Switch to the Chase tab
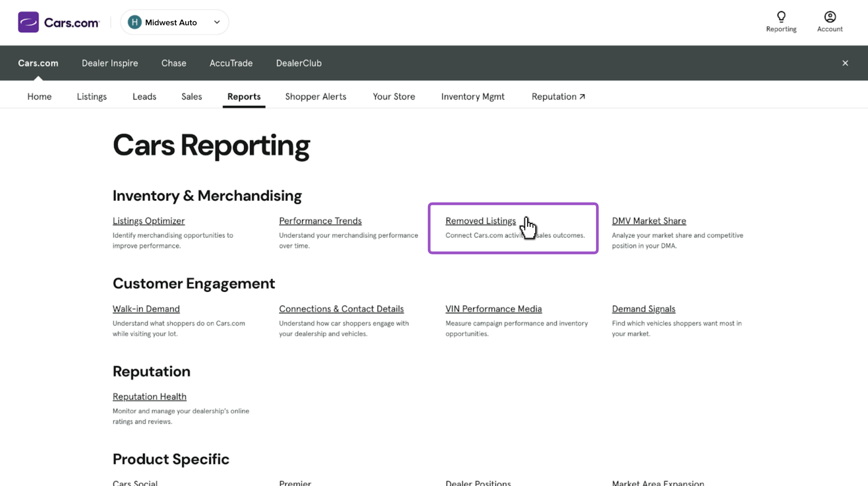Image resolution: width=868 pixels, height=486 pixels. (174, 63)
